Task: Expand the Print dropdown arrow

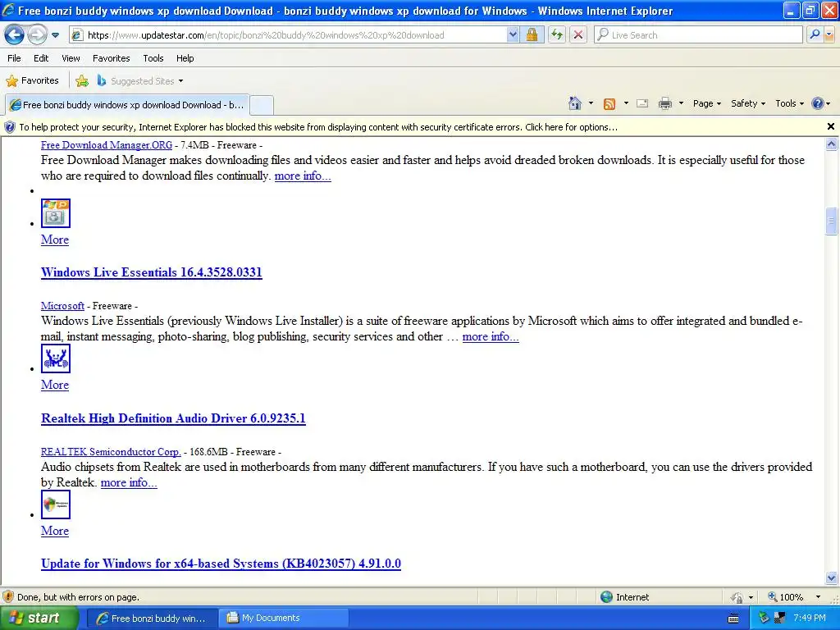Action: tap(681, 103)
